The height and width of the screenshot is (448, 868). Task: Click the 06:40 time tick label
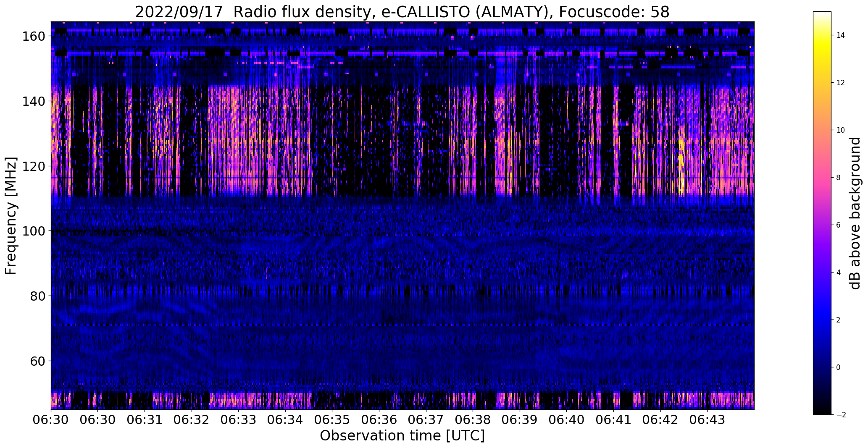point(566,420)
